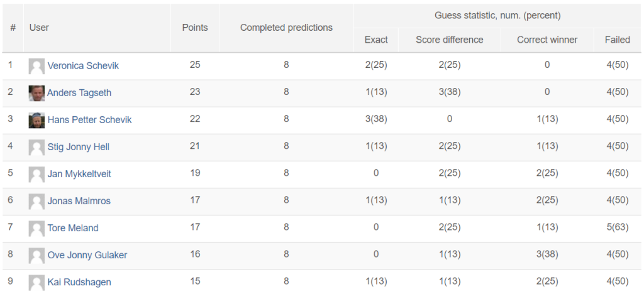644x296 pixels.
Task: Click the Points column header
Action: [195, 28]
